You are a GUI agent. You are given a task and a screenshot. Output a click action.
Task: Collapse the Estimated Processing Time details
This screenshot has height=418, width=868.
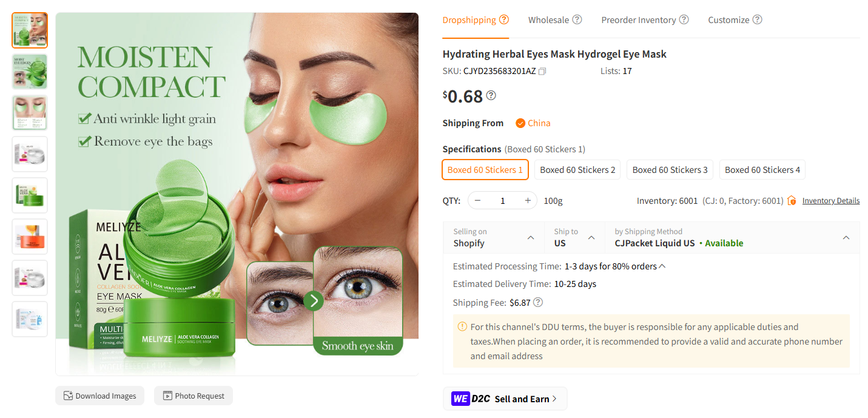click(663, 265)
